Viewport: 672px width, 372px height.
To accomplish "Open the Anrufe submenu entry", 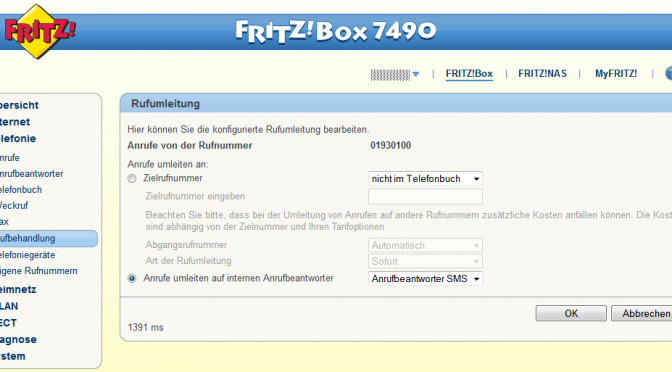I will pyautogui.click(x=10, y=158).
